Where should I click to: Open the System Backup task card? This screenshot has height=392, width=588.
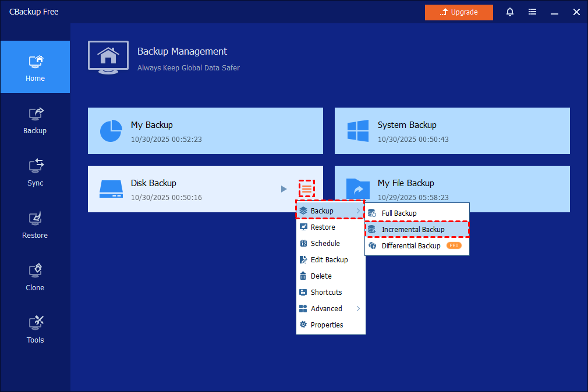(x=452, y=131)
